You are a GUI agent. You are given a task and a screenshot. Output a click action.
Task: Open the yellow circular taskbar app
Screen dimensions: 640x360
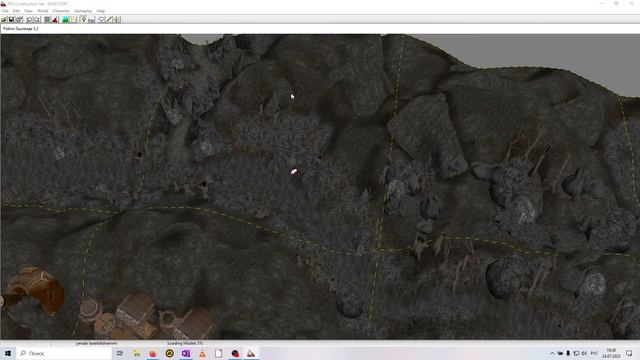(169, 353)
